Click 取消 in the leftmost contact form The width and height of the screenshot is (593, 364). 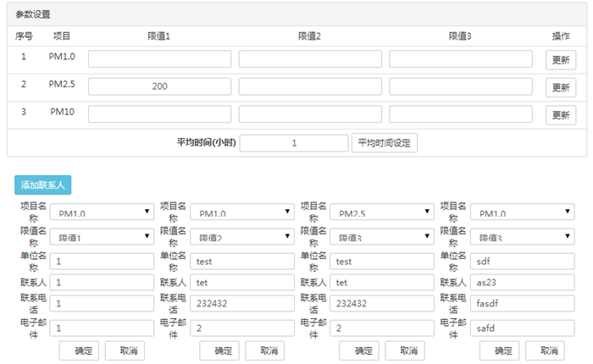tap(125, 350)
